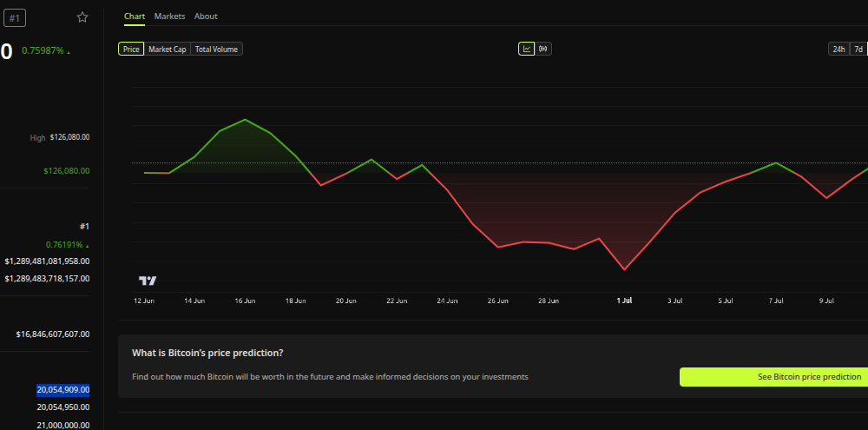Click the 'What is Bitcoin's price prediction?' heading
The height and width of the screenshot is (430, 868).
207,353
